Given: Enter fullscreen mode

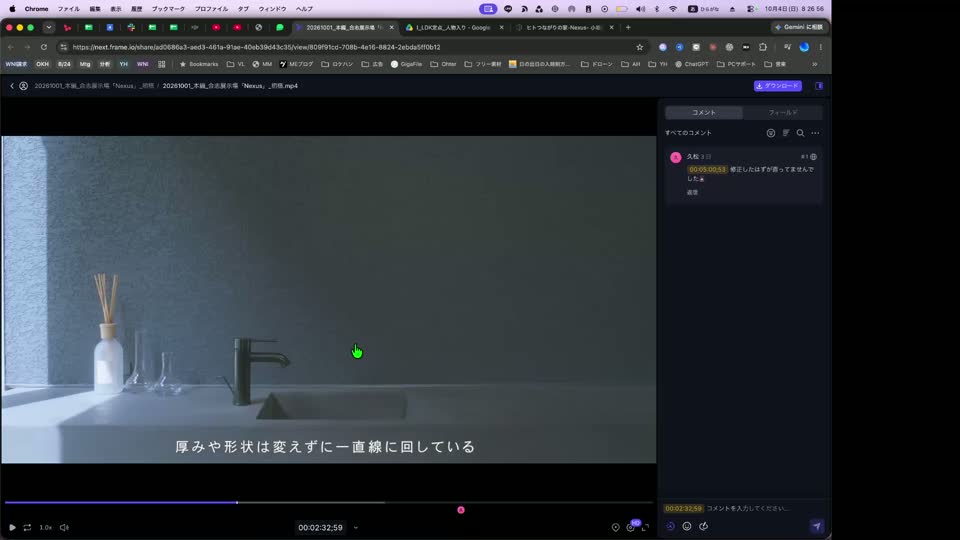Looking at the screenshot, I should (x=645, y=527).
